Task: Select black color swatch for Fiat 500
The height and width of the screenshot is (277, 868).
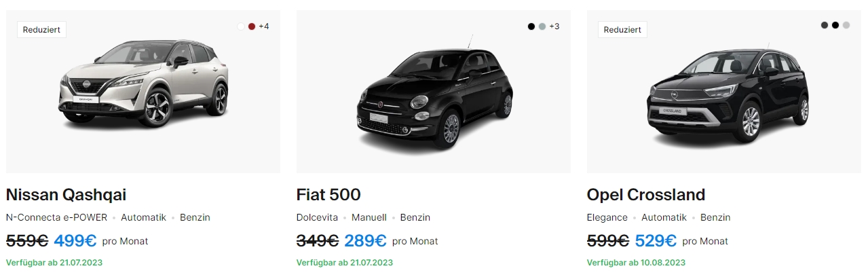Action: click(x=531, y=26)
